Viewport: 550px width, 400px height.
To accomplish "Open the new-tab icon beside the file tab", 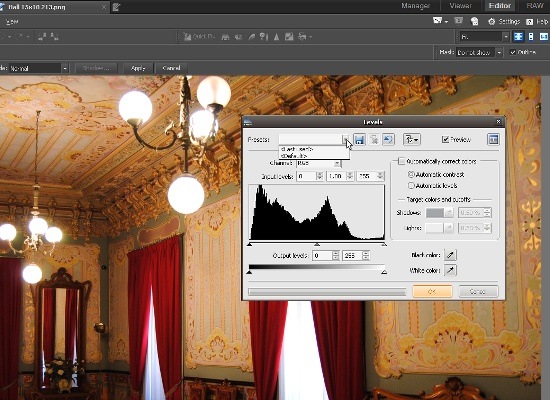I will click(116, 7).
